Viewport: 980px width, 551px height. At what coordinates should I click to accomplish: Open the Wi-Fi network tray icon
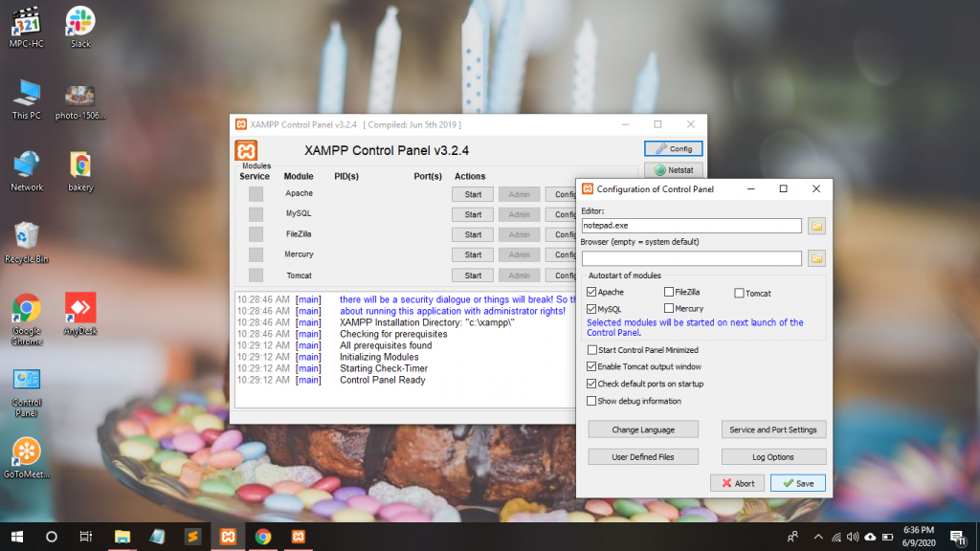click(835, 537)
